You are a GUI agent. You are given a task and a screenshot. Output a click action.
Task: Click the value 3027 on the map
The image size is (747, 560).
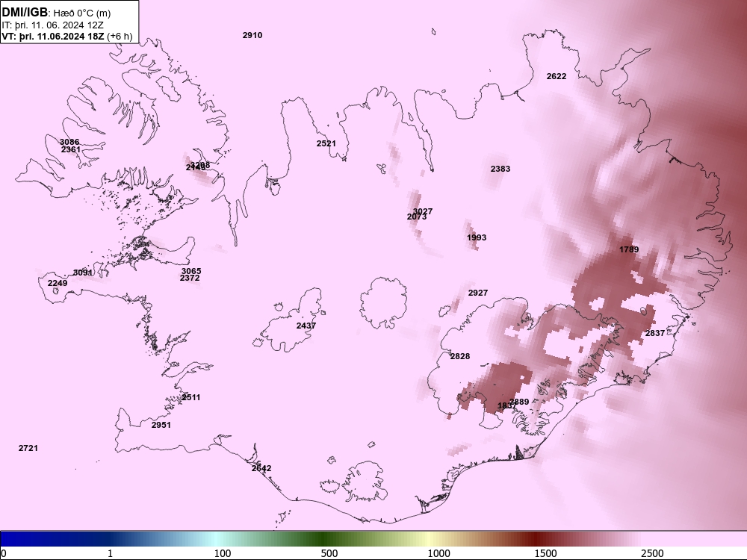point(423,211)
